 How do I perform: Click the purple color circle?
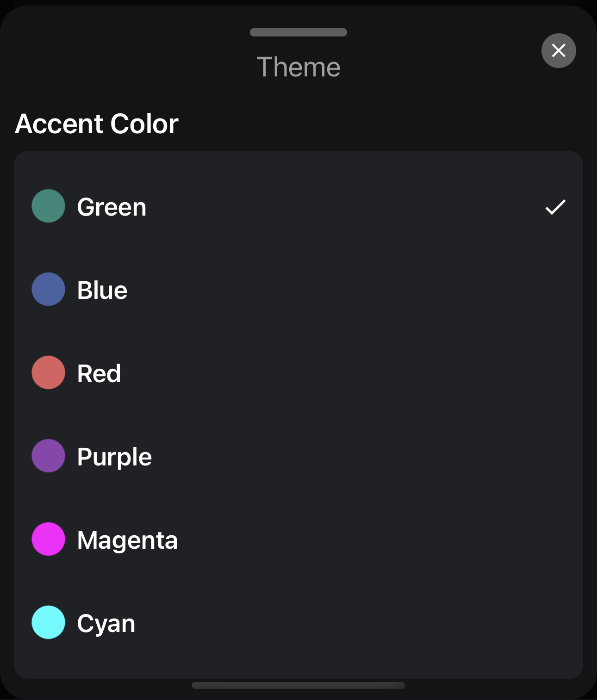pos(48,456)
